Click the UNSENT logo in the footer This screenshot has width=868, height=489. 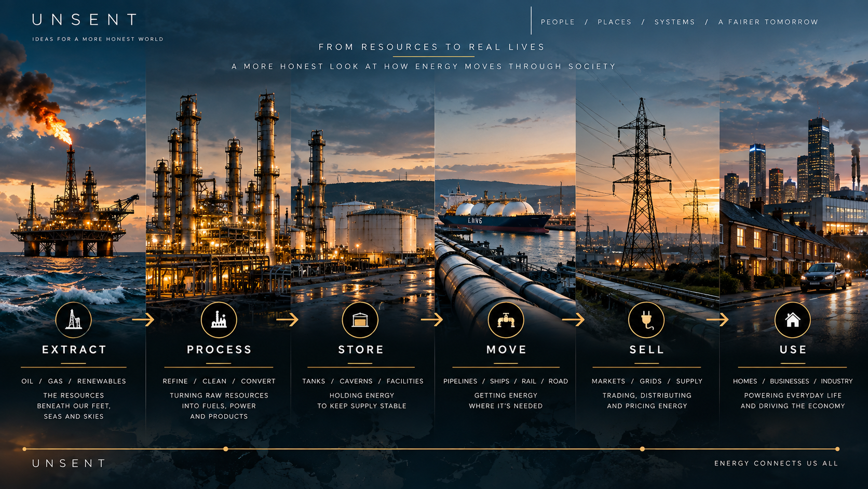click(x=70, y=463)
